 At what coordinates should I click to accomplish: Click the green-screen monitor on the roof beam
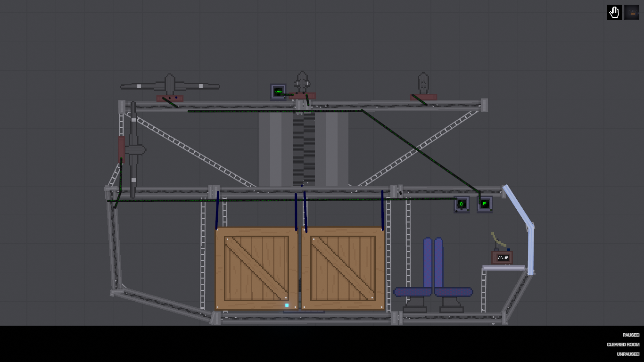click(278, 92)
